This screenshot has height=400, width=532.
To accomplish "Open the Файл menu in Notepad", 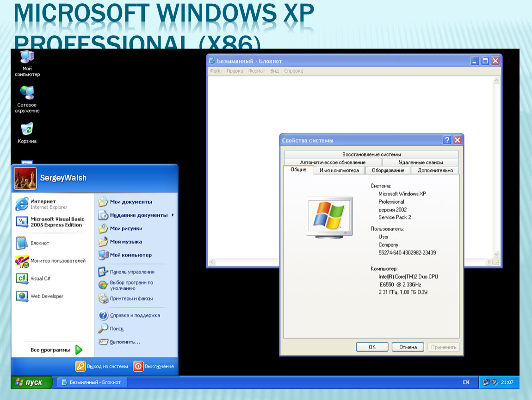I will [216, 71].
